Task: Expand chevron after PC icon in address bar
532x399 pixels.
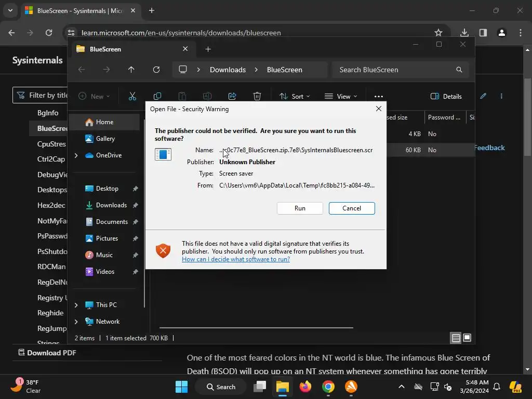Action: 198,70
